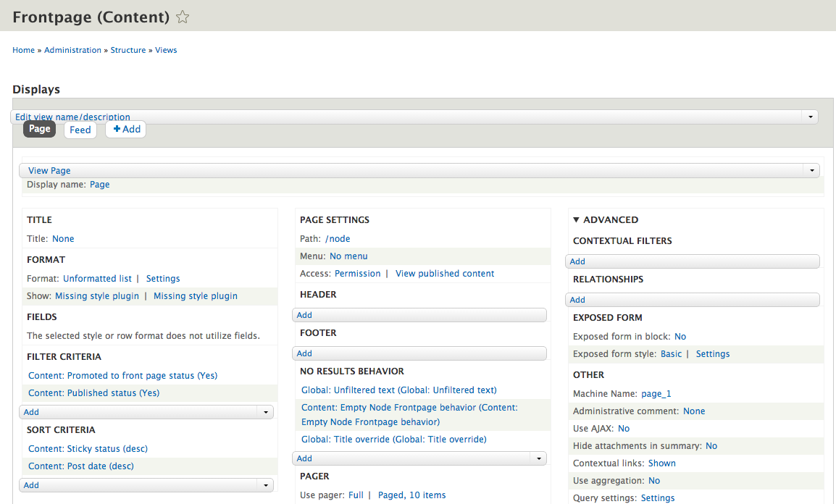Add a new display with the +Add button
Screen dimensions: 836x504
(x=125, y=129)
